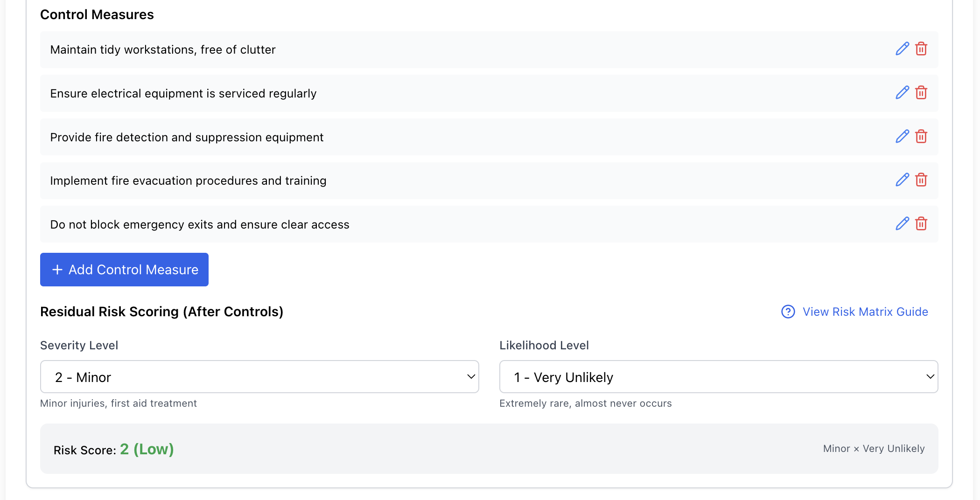The height and width of the screenshot is (500, 980).
Task: Click the help question mark icon
Action: click(x=788, y=312)
